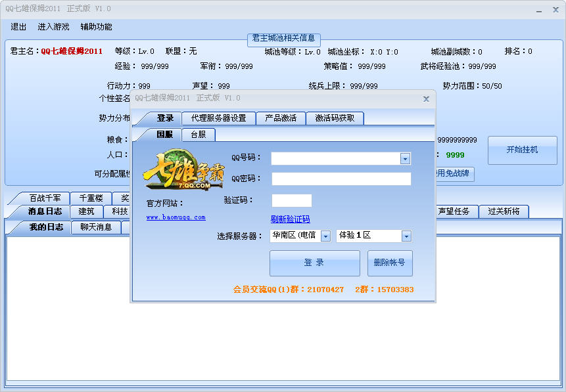
Task: Click the log text area
Action: click(x=283, y=309)
